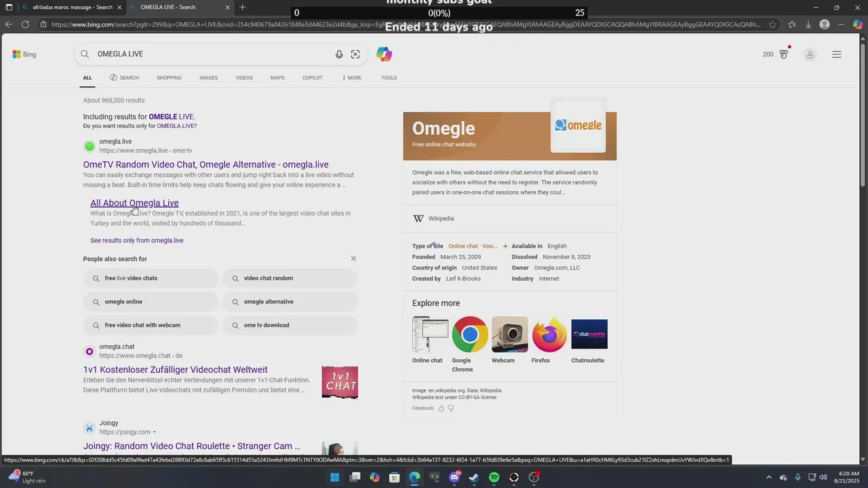
Task: Open Edge settings and more menu
Action: pyautogui.click(x=841, y=24)
